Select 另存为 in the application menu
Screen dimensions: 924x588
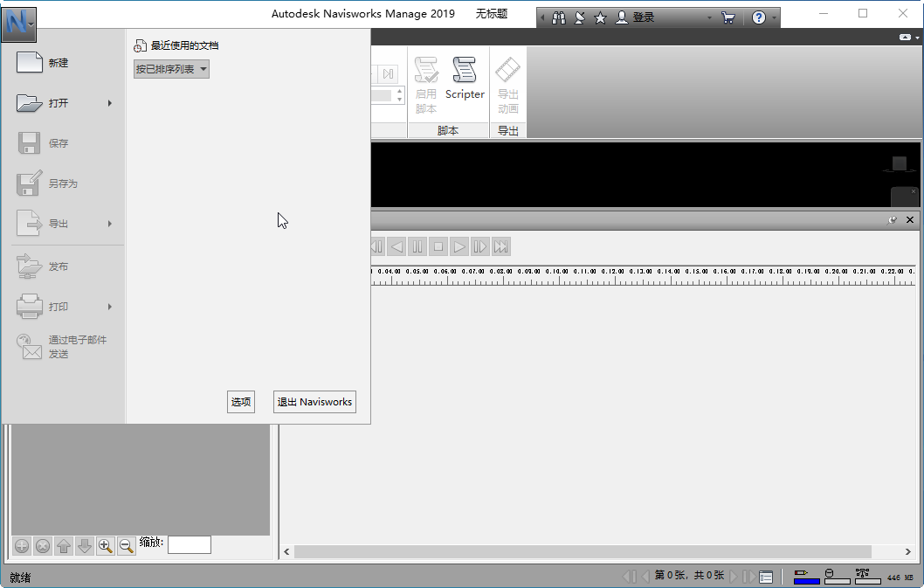pos(47,183)
